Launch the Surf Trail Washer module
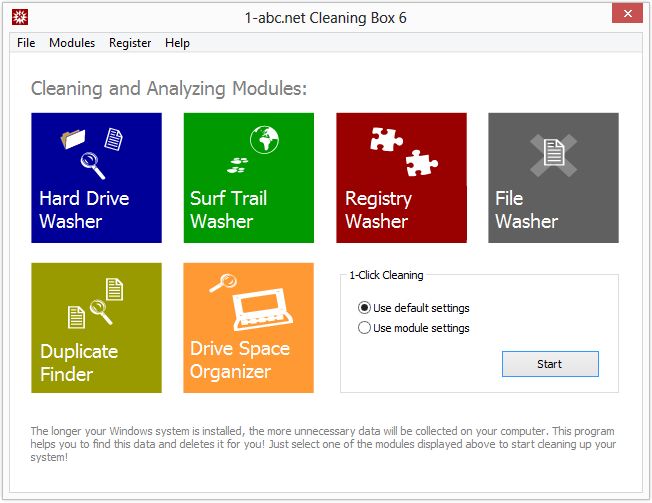The height and width of the screenshot is (503, 652). coord(249,178)
